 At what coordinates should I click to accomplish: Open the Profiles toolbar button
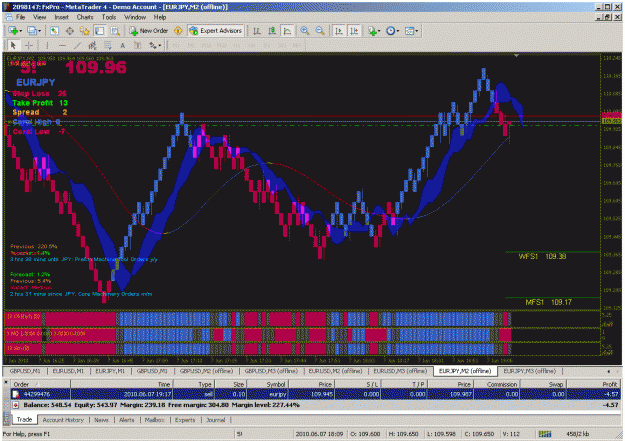coord(31,31)
